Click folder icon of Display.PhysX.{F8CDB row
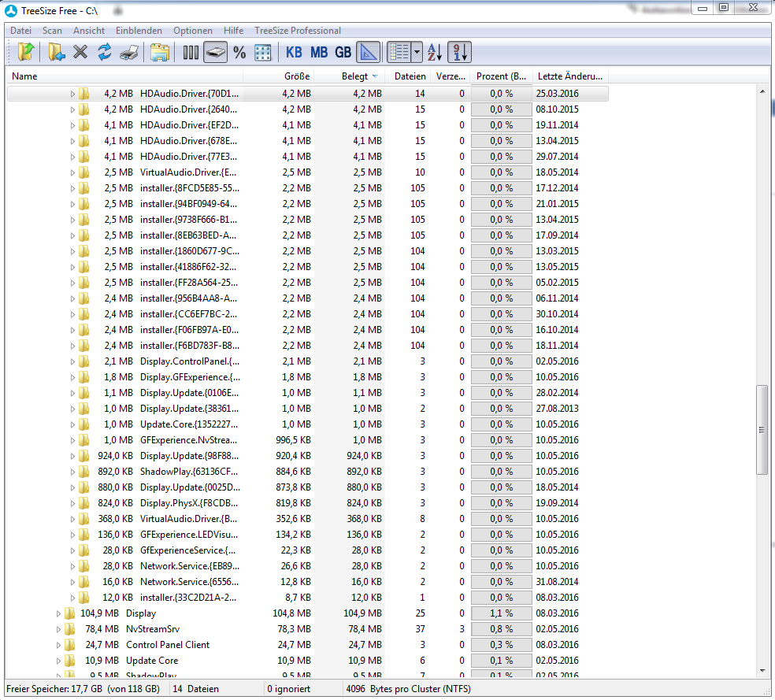Image resolution: width=775 pixels, height=700 pixels. 84,503
